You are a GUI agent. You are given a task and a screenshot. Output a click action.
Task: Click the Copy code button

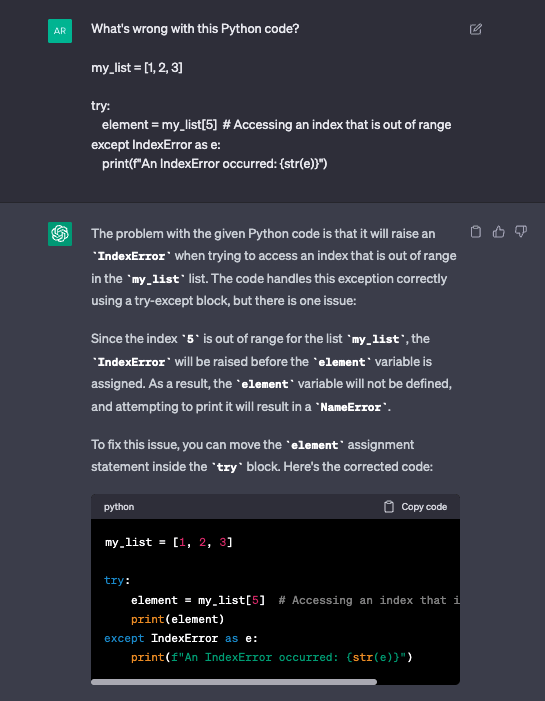[415, 507]
